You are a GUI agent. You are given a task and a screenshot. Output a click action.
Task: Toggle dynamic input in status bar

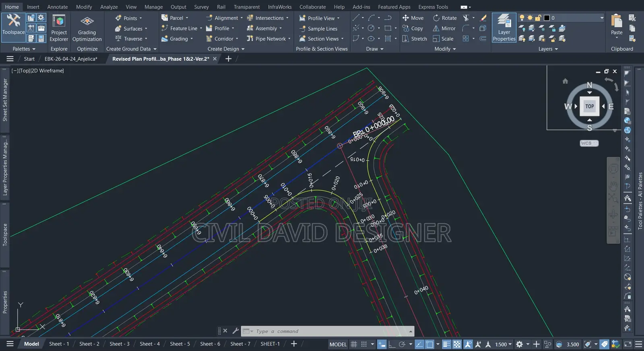click(382, 344)
